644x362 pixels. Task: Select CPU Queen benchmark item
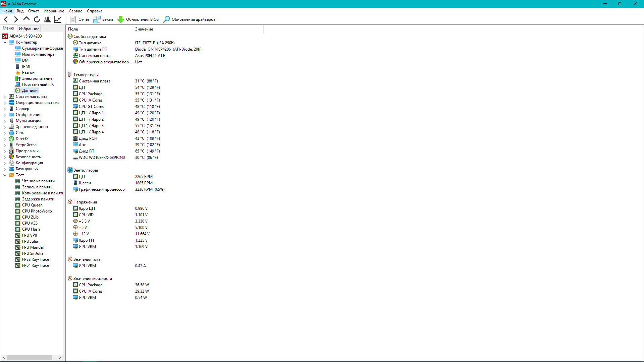coord(32,205)
